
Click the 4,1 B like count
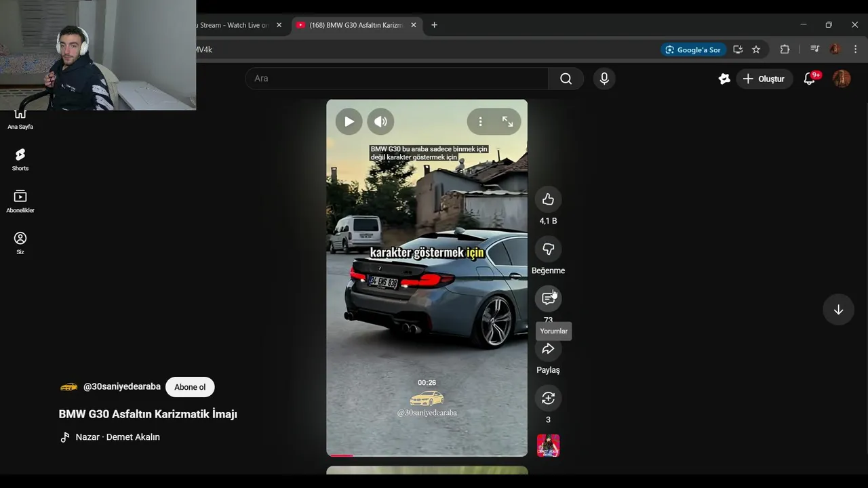click(548, 221)
